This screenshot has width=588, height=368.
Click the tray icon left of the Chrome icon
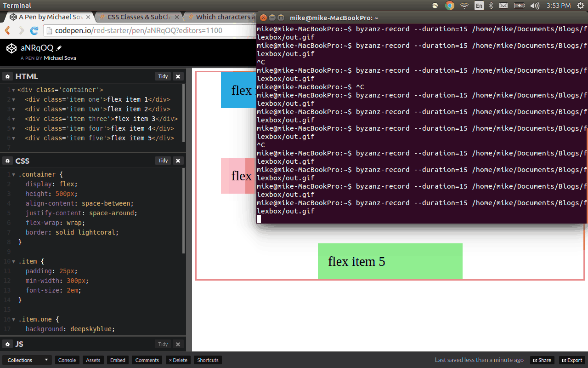tap(435, 6)
